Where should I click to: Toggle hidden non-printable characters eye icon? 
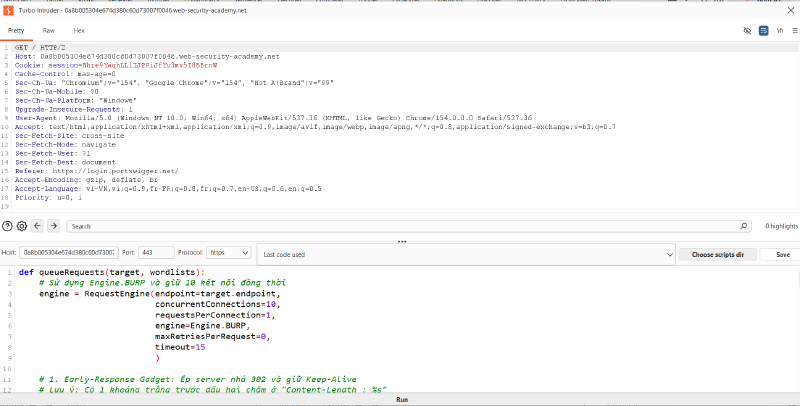click(747, 31)
